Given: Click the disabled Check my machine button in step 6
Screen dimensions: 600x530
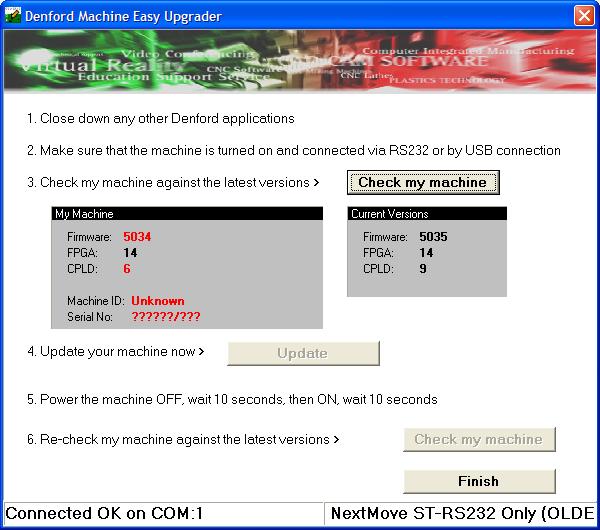Looking at the screenshot, I should pos(479,439).
